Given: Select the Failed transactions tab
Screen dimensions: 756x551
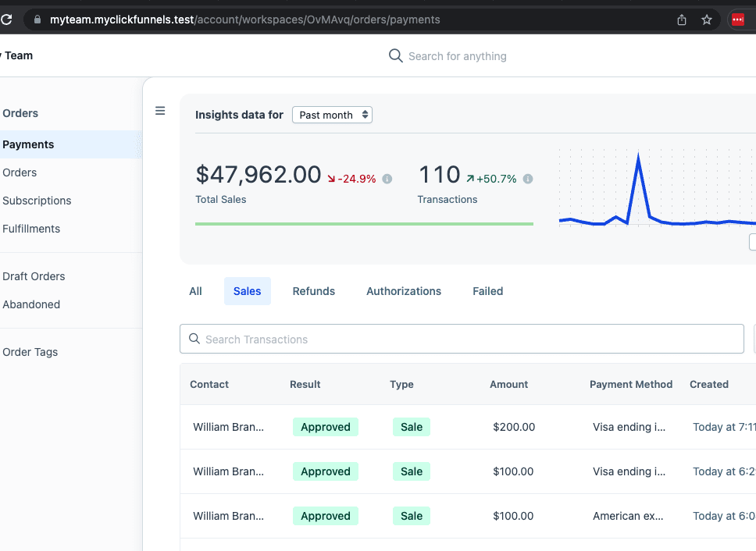Looking at the screenshot, I should (488, 291).
